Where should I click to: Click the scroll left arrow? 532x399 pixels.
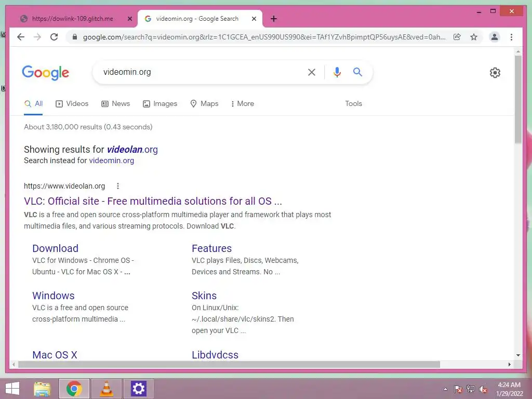click(x=14, y=364)
